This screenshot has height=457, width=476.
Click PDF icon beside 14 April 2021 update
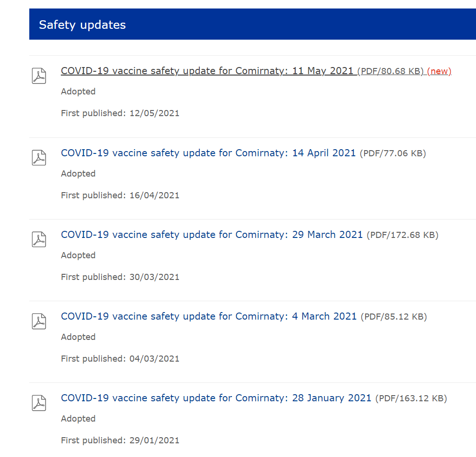pyautogui.click(x=39, y=158)
